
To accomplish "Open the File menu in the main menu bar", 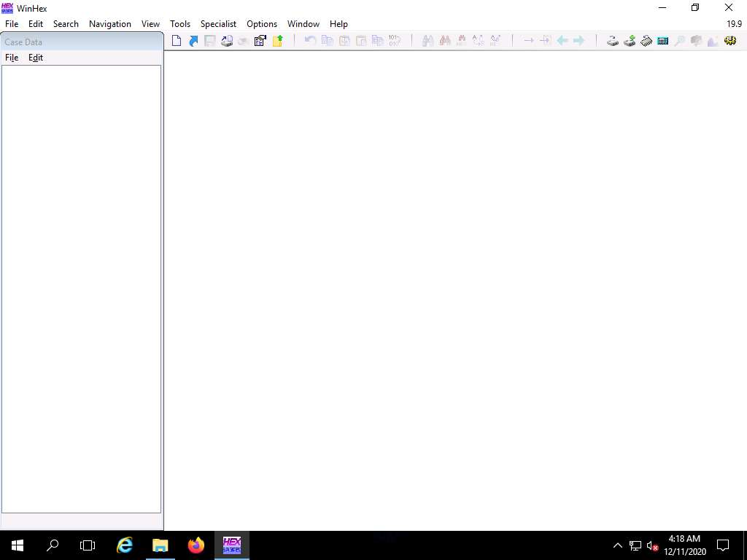I will coord(12,24).
